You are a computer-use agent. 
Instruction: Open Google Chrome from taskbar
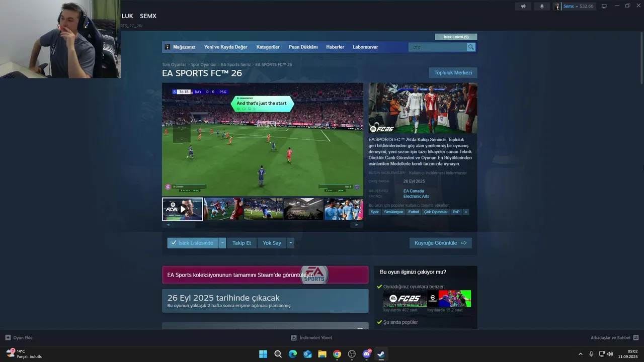click(x=337, y=354)
